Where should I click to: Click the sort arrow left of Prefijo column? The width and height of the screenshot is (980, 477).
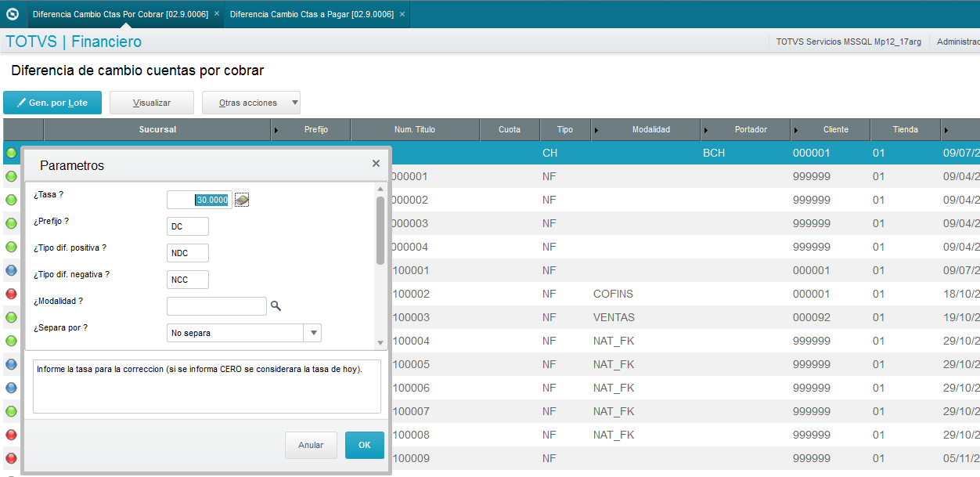276,130
